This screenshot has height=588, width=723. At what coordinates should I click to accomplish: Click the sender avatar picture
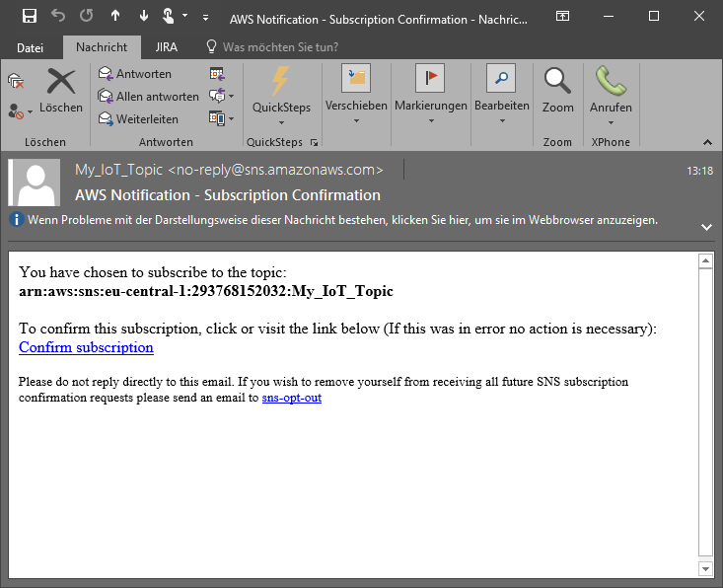[x=35, y=183]
